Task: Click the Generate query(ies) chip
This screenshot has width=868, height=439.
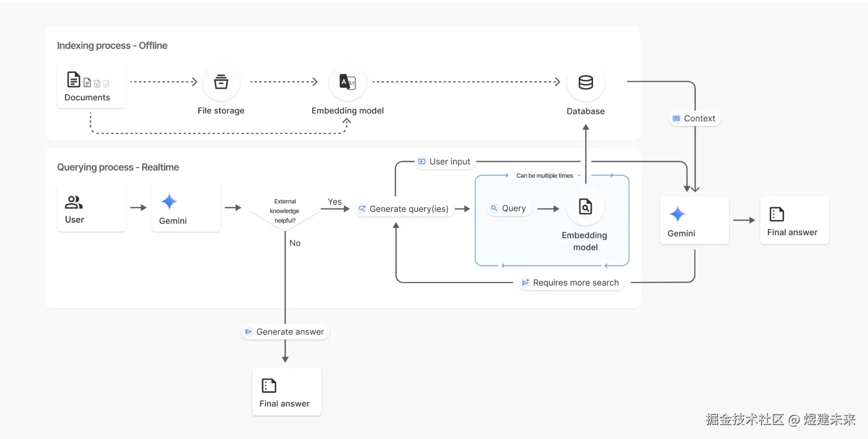Action: tap(404, 209)
